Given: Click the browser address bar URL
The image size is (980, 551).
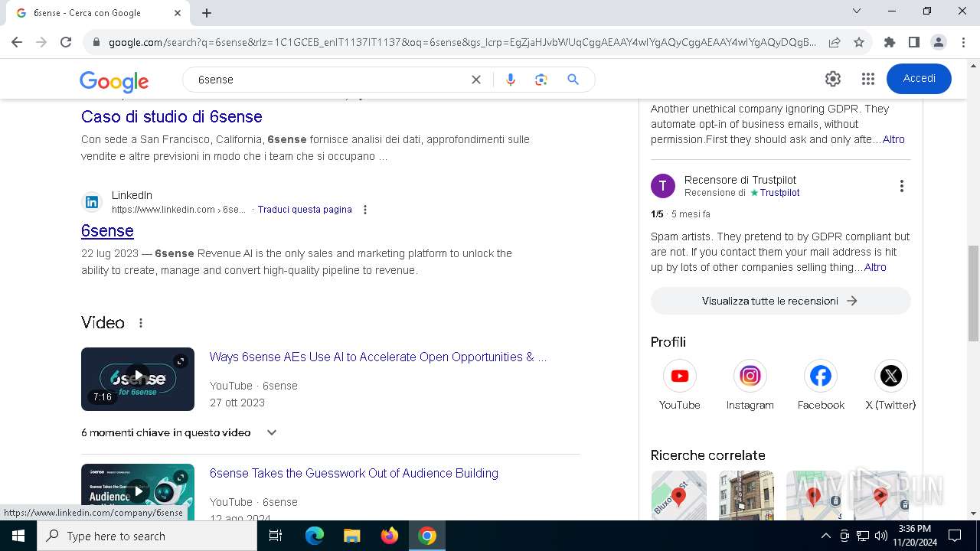Looking at the screenshot, I should (462, 42).
